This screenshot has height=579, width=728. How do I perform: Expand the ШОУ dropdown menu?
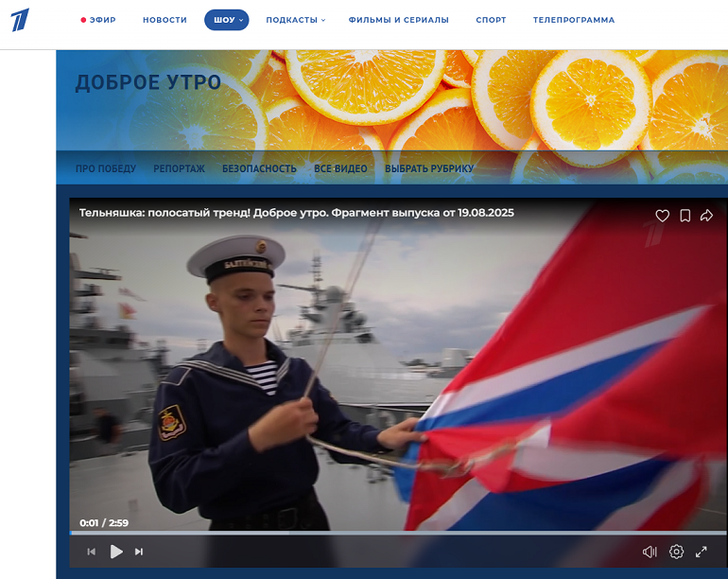pos(227,20)
